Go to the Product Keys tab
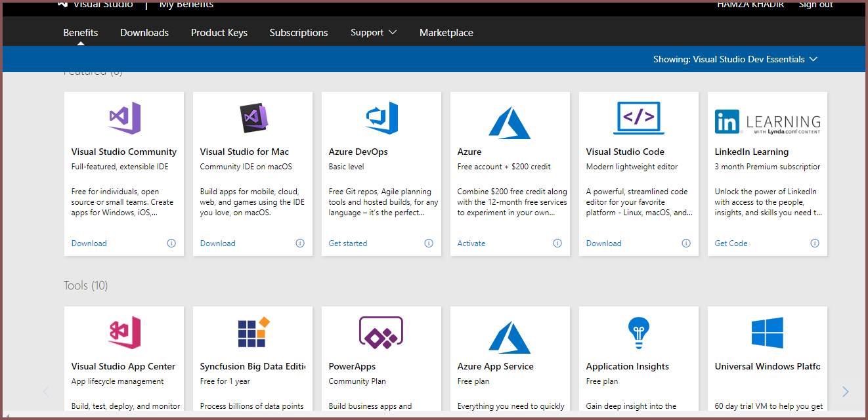 pos(219,32)
